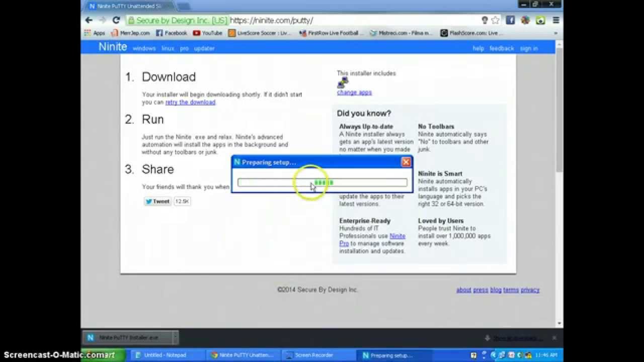Click Ninite PuTTY Installer.exe download item

tap(128, 337)
